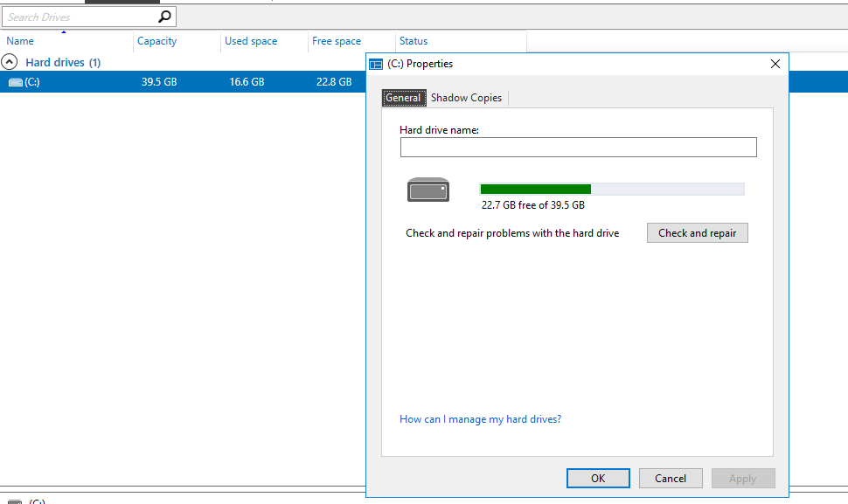Click the '22.7 GB free of 39.5 GB' text

pyautogui.click(x=532, y=205)
